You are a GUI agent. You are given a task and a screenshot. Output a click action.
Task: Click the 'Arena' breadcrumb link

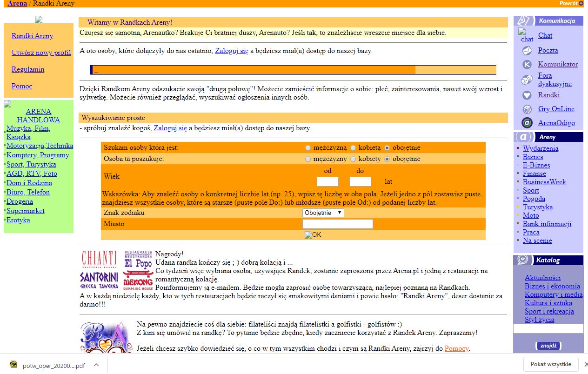pos(17,3)
